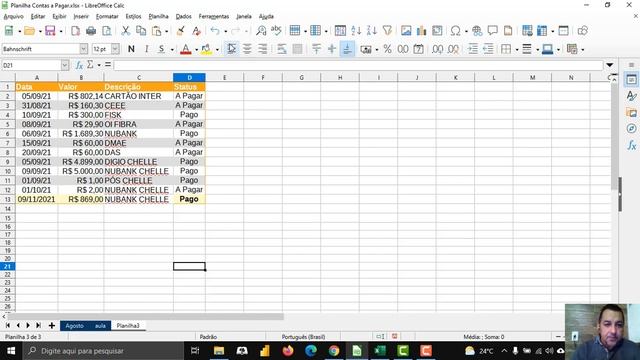Add a new sheet with plus button
Viewport: 640px width, 360px height.
pyautogui.click(x=52, y=325)
